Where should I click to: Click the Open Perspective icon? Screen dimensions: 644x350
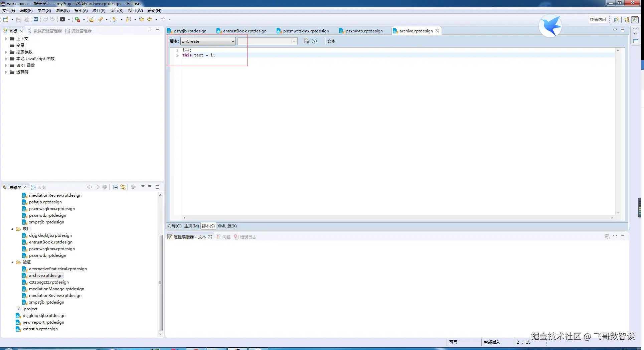click(617, 20)
